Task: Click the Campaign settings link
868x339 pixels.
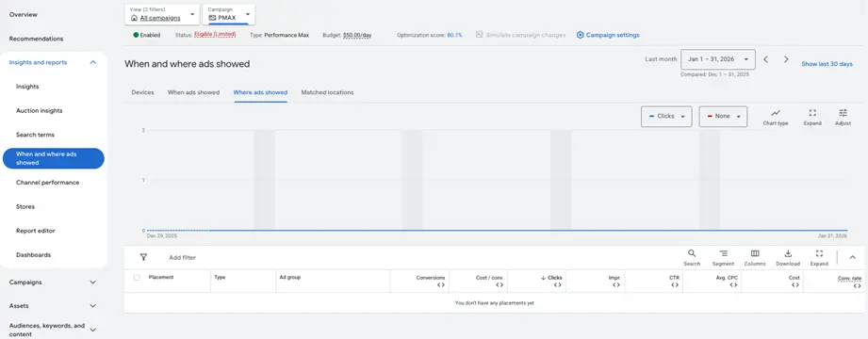Action: (x=613, y=35)
